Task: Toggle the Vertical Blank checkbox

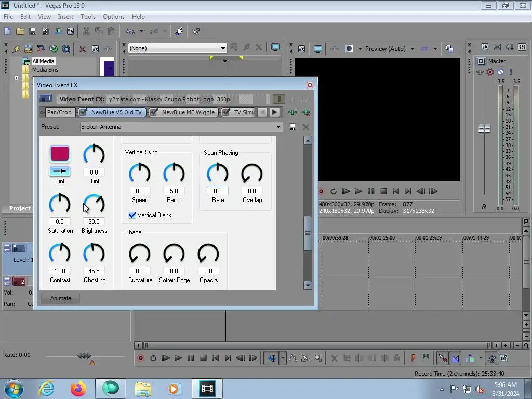Action: tap(132, 215)
